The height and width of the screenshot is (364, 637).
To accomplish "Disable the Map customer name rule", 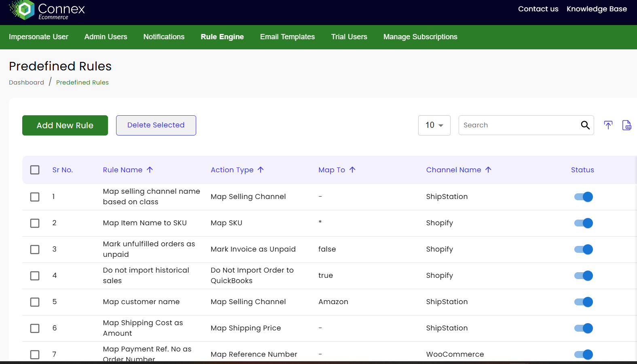I will (584, 302).
